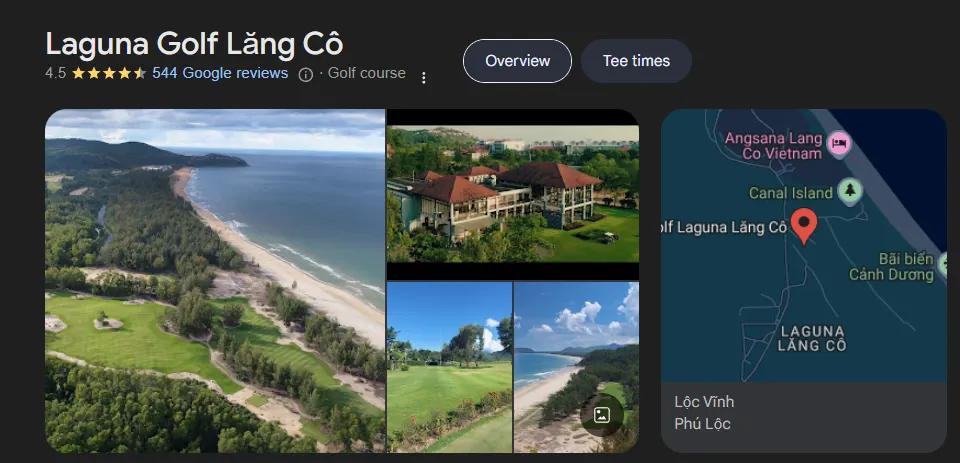
Task: Switch to the Tee times tab
Action: pyautogui.click(x=636, y=61)
